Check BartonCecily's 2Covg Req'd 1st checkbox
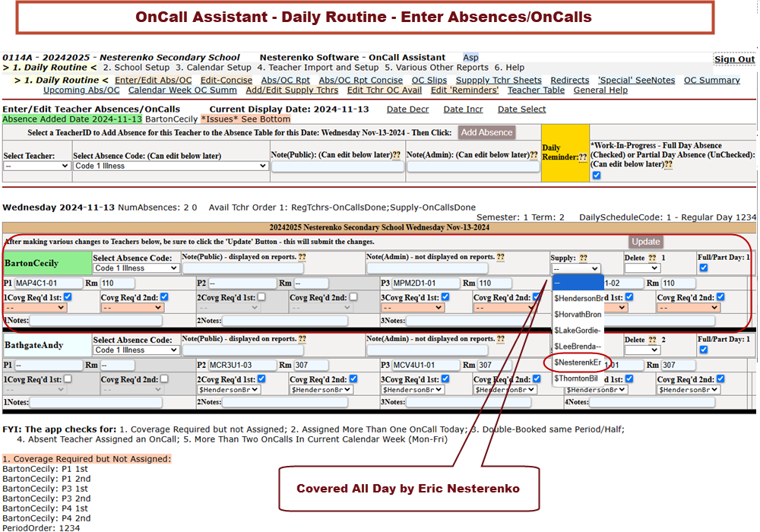Viewport: 760px width, 532px height. (261, 297)
